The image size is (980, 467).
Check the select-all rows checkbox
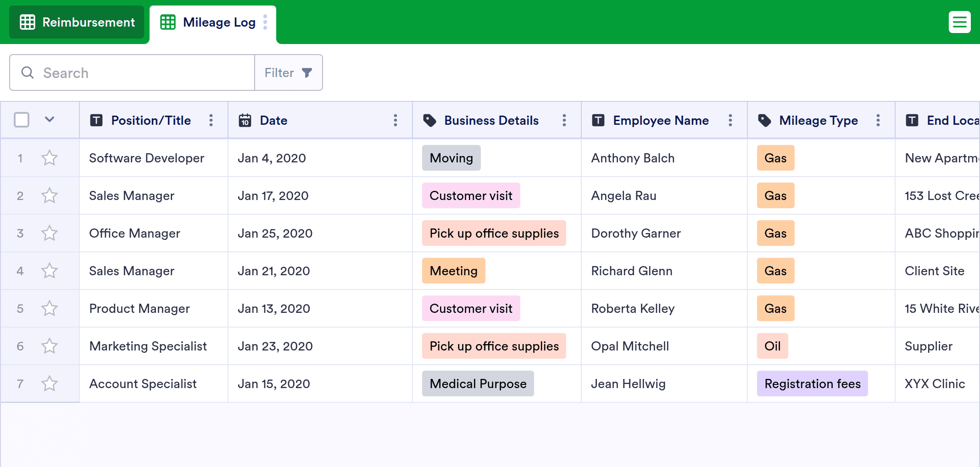(22, 120)
